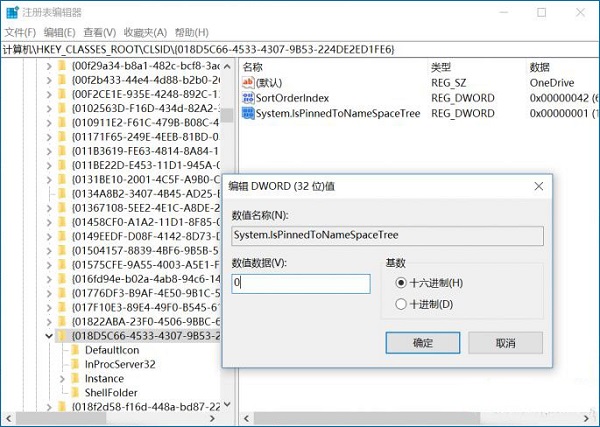Select the InProcServer32 subkey
Screen dimensions: 600x427
120,364
